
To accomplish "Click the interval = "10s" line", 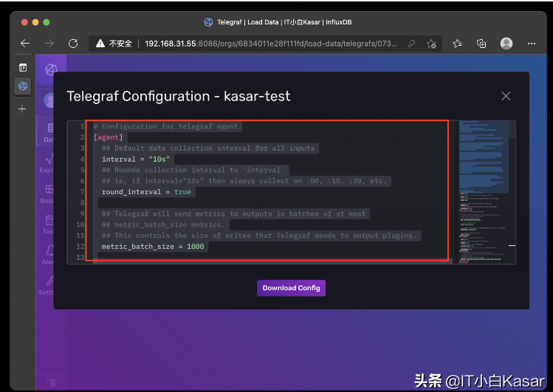I will pos(136,159).
